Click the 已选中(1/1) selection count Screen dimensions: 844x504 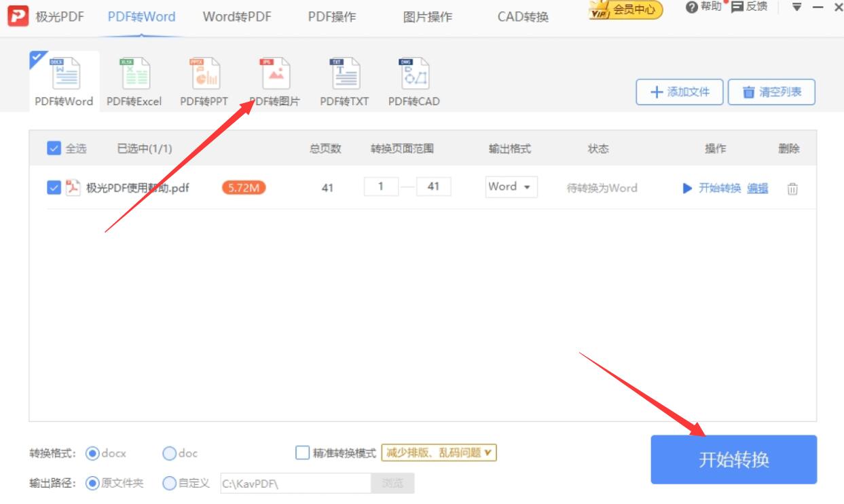click(x=145, y=149)
